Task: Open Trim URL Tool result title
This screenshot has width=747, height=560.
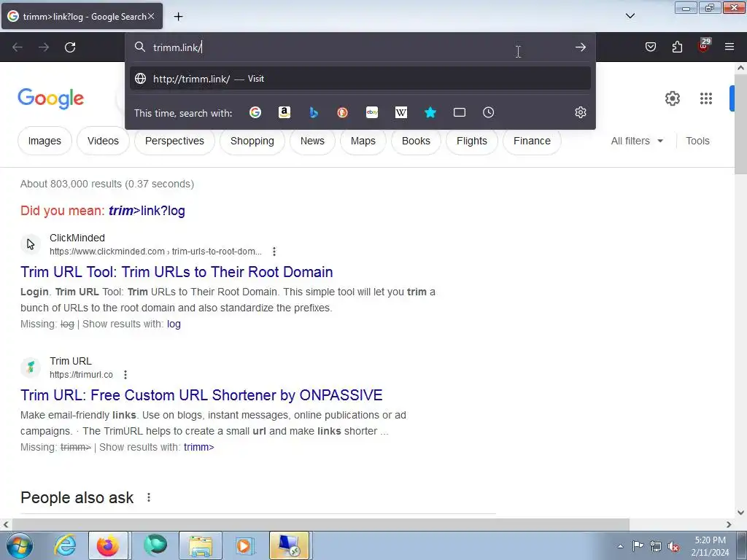Action: (177, 272)
